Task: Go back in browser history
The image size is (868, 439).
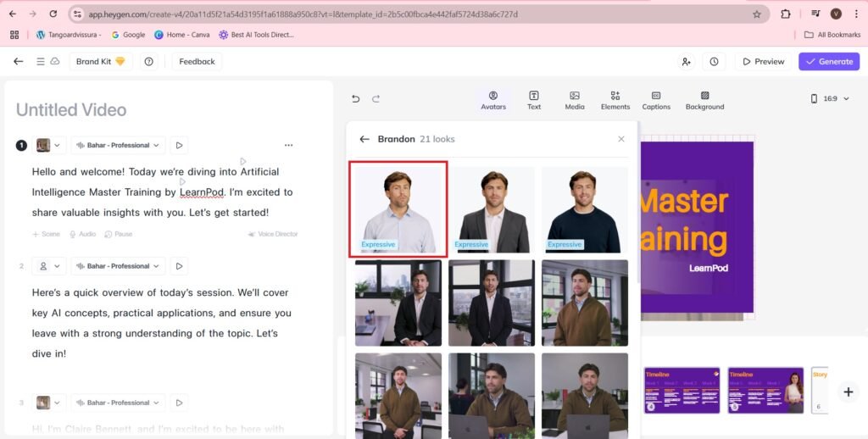Action: point(13,14)
